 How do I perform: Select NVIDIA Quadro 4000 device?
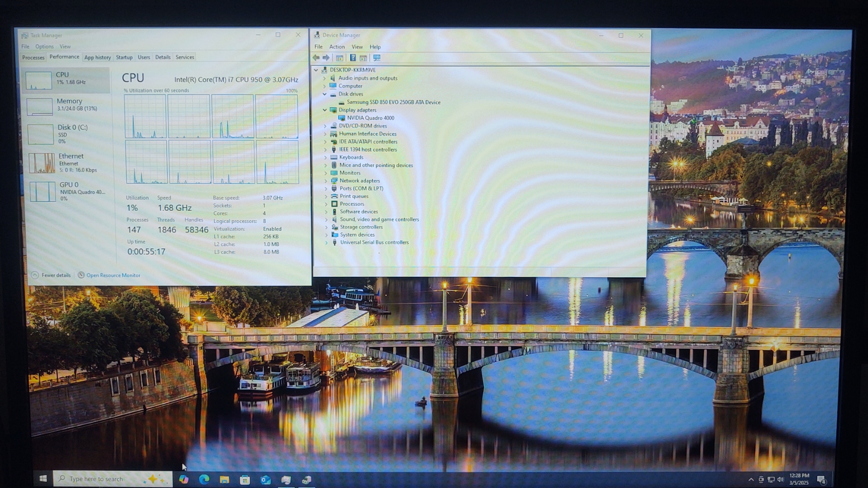(370, 118)
